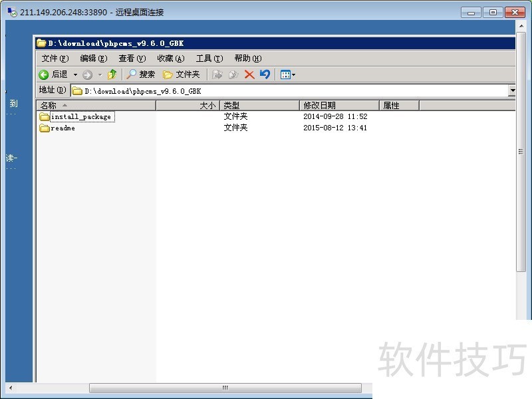Image resolution: width=532 pixels, height=399 pixels.
Task: Click the Copy To toolbar icon
Action: click(233, 74)
